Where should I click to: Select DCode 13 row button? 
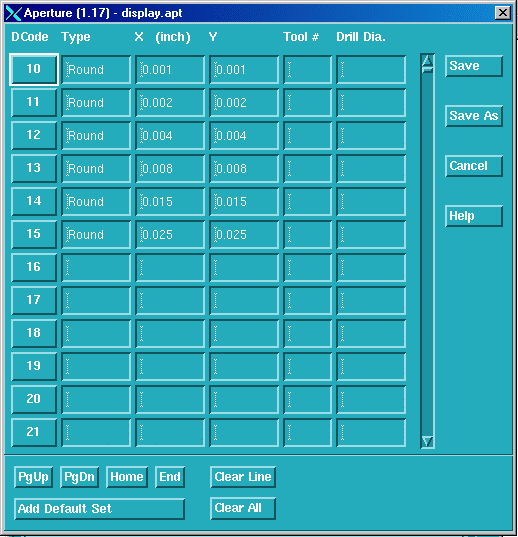pos(34,168)
